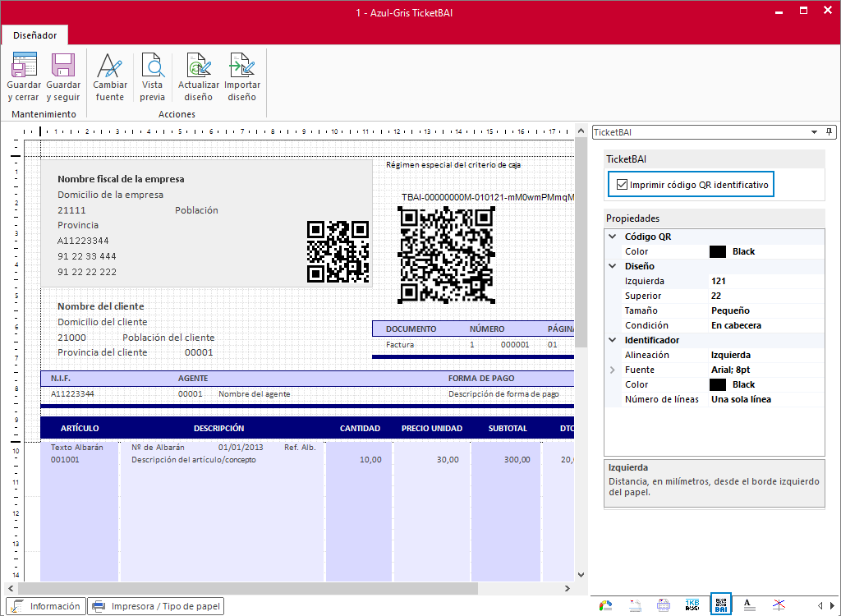Select Nombre fiscal de la empresa field
This screenshot has height=616, width=841.
pos(121,179)
